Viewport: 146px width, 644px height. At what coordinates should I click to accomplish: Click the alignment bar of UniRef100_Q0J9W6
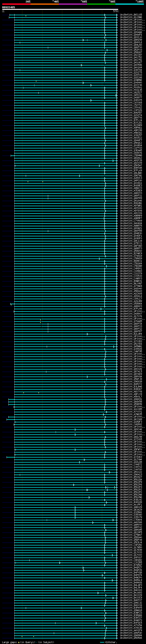pyautogui.click(x=63, y=18)
